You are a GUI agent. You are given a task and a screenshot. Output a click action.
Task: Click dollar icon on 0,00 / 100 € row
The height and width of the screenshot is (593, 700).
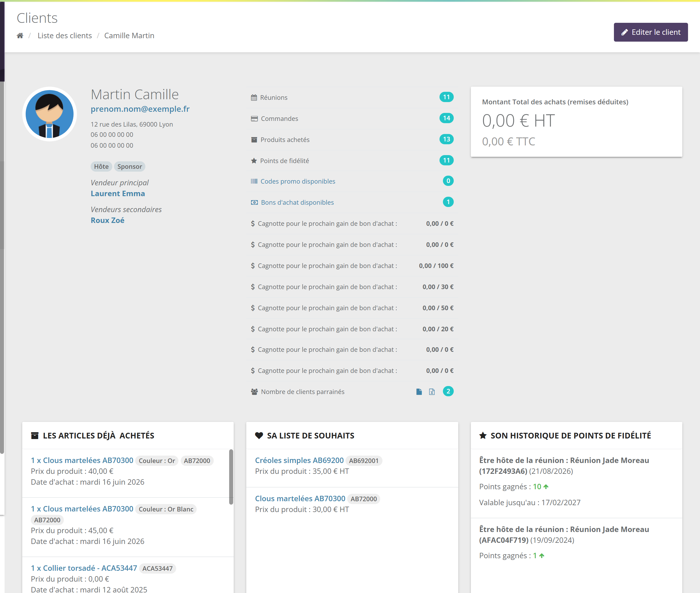(x=253, y=266)
